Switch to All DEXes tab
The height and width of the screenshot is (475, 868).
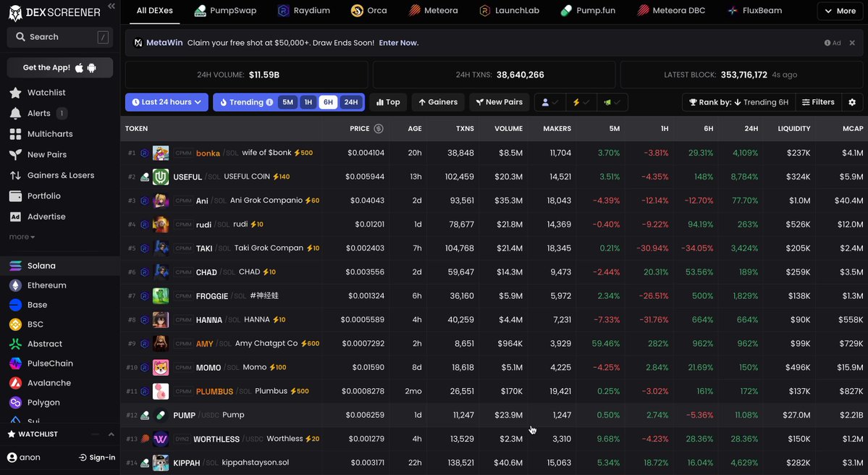(x=155, y=11)
